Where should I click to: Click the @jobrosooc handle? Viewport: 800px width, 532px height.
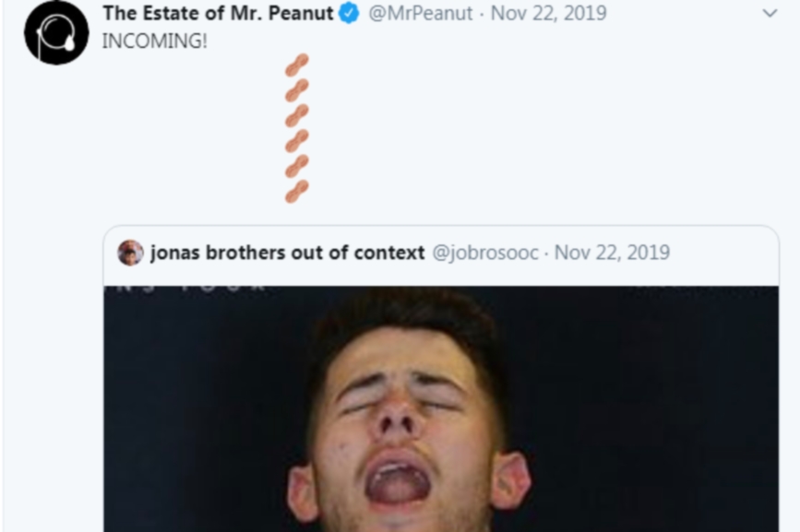[485, 253]
